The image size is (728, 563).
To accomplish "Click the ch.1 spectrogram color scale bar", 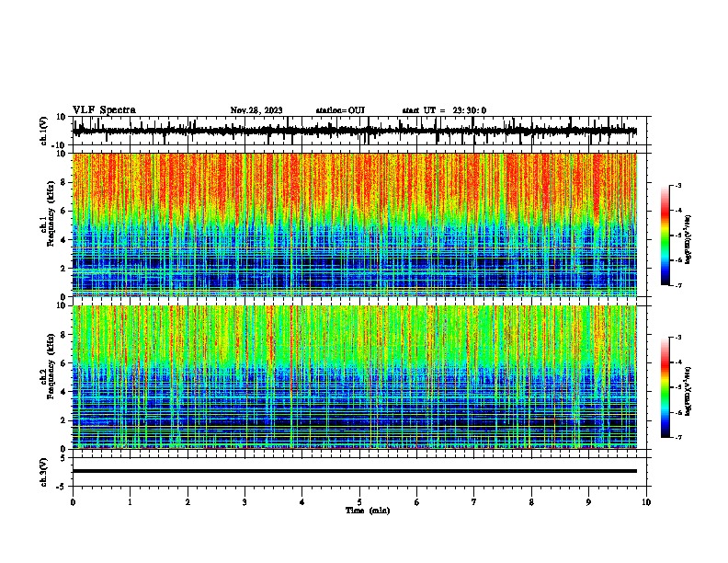I will pos(665,236).
